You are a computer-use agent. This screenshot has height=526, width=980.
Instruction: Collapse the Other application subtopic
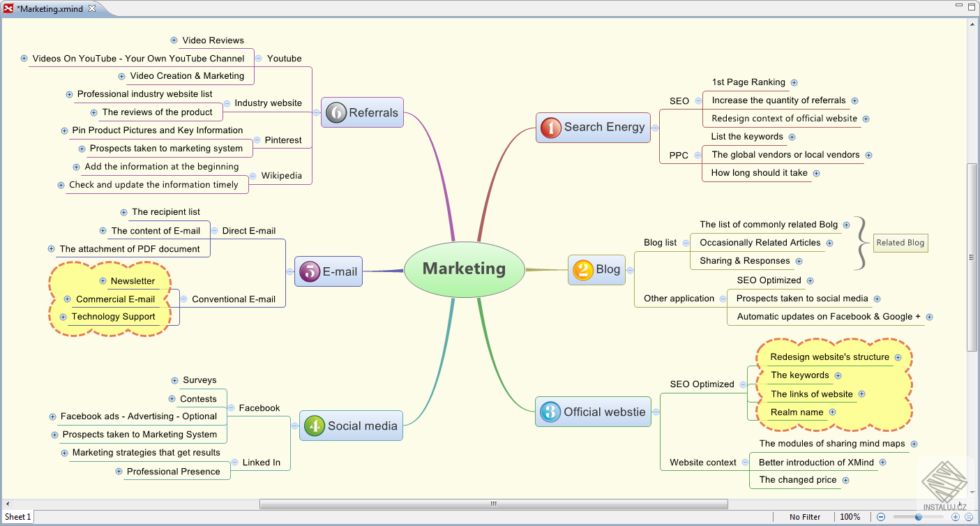pyautogui.click(x=723, y=299)
